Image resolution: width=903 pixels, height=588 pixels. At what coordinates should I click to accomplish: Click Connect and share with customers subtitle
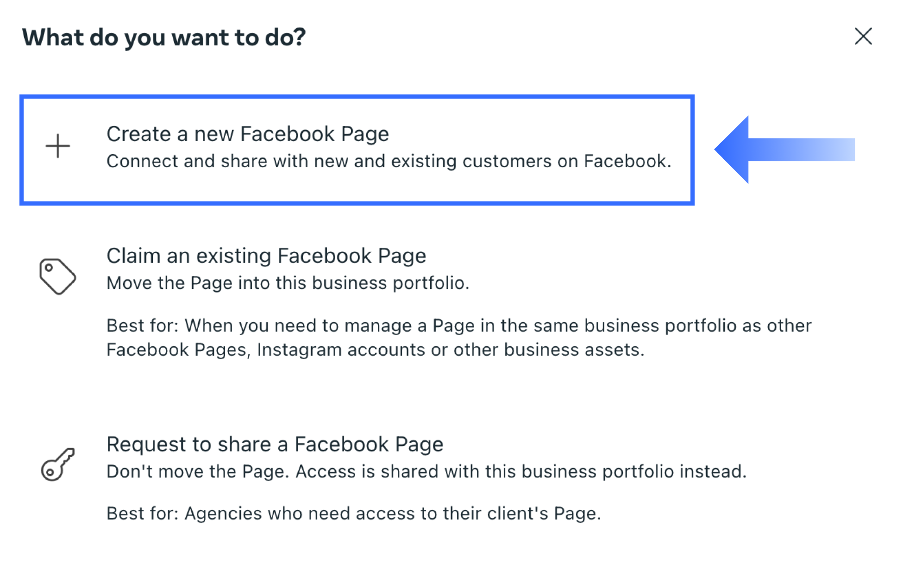click(x=389, y=161)
